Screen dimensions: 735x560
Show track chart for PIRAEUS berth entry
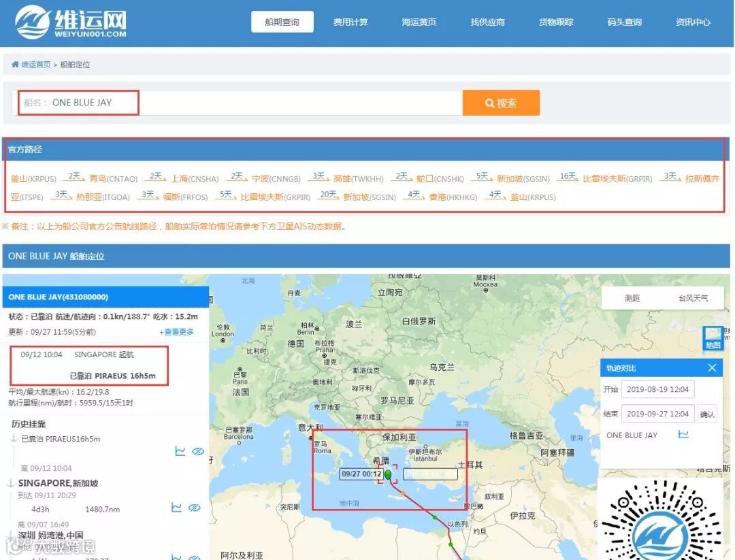180,451
